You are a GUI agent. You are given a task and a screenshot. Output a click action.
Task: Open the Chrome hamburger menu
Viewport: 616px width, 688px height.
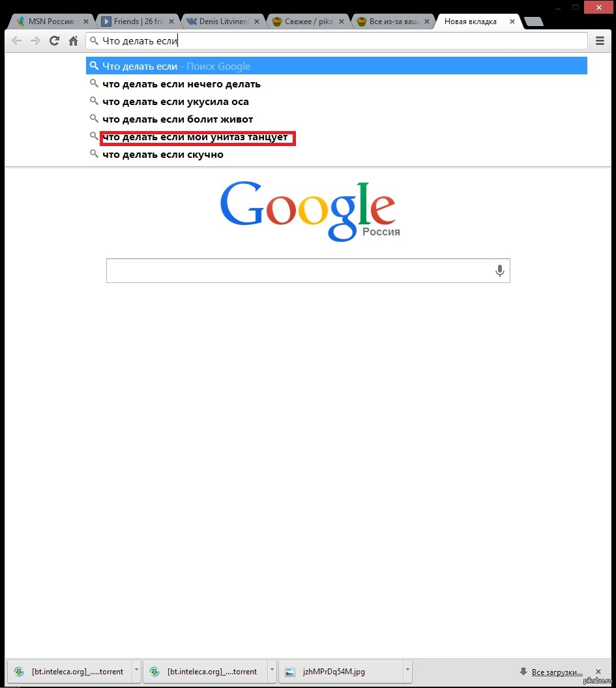click(x=600, y=41)
